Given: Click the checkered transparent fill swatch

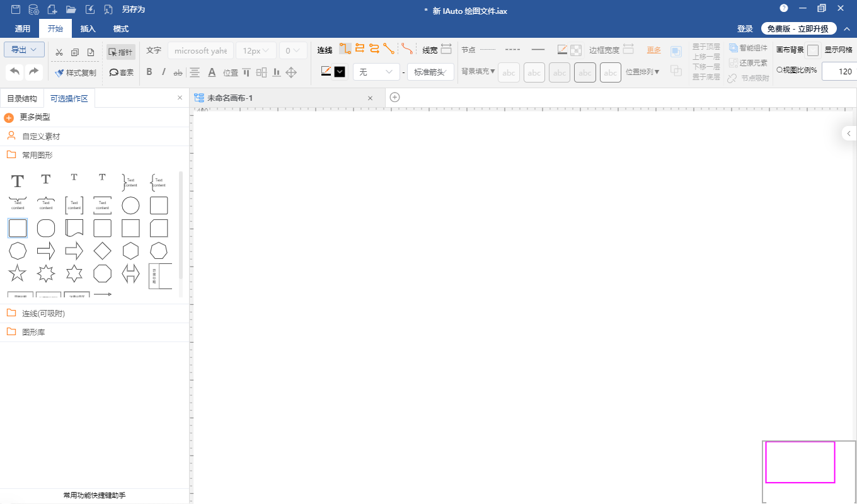Looking at the screenshot, I should point(576,50).
